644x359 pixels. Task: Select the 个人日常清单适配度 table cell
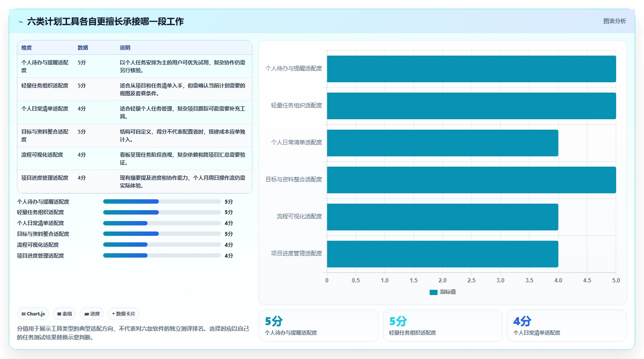[45, 112]
